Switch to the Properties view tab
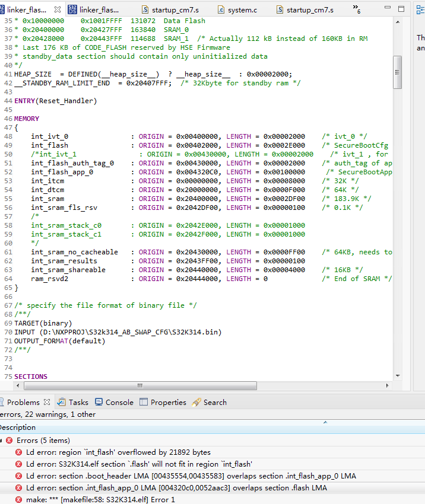This screenshot has height=504, width=425. click(163, 402)
